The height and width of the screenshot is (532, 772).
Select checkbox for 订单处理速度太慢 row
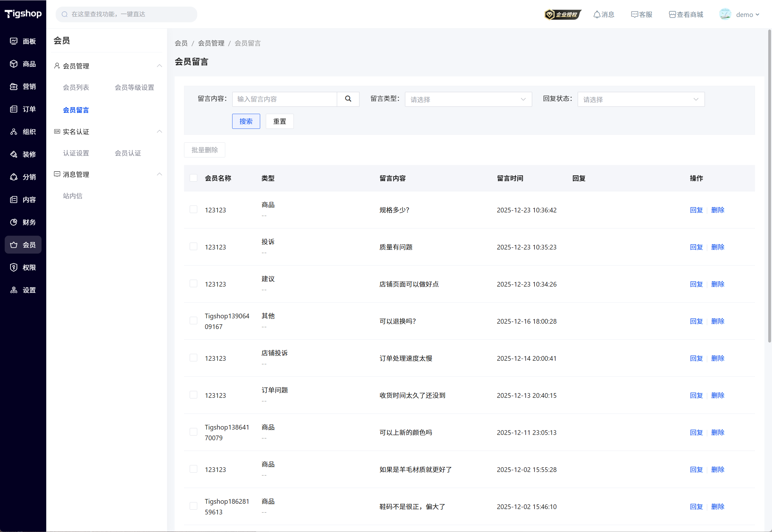click(193, 358)
